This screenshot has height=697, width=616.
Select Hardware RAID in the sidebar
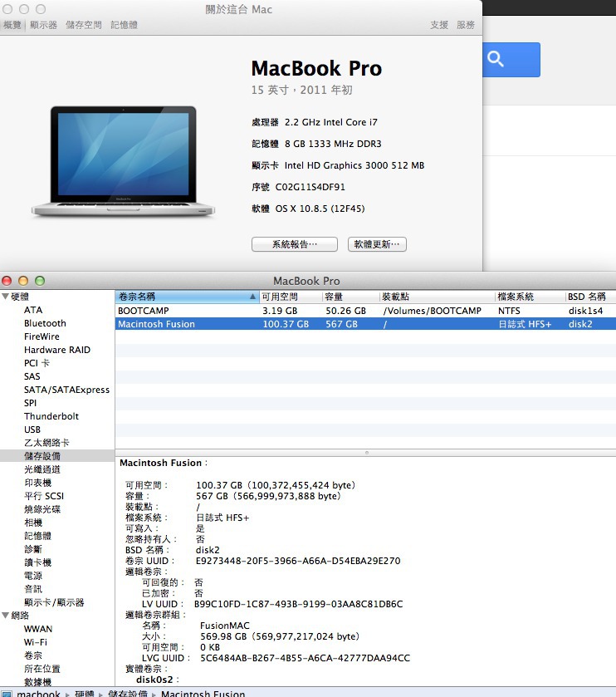tap(57, 350)
